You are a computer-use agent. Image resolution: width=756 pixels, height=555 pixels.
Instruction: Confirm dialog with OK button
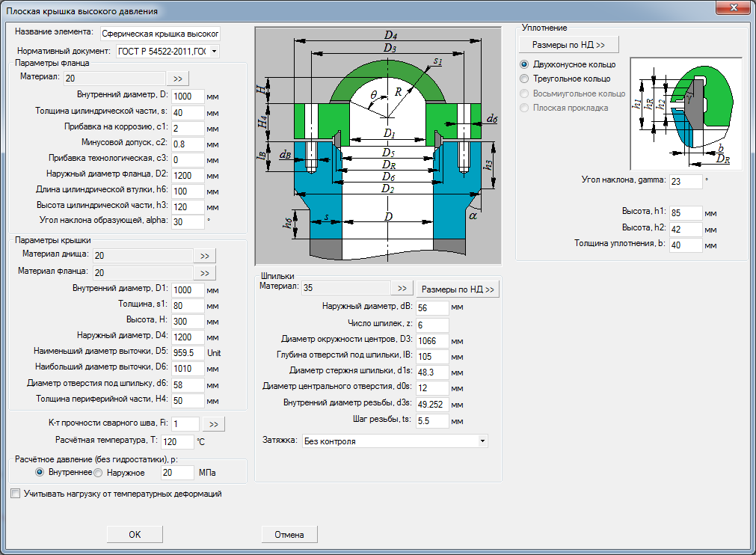[x=135, y=534]
